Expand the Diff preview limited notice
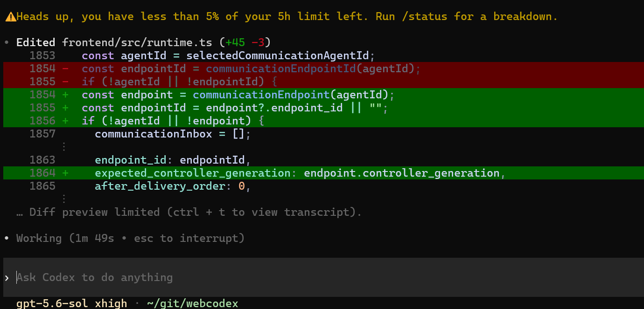This screenshot has width=644, height=309. [x=189, y=212]
